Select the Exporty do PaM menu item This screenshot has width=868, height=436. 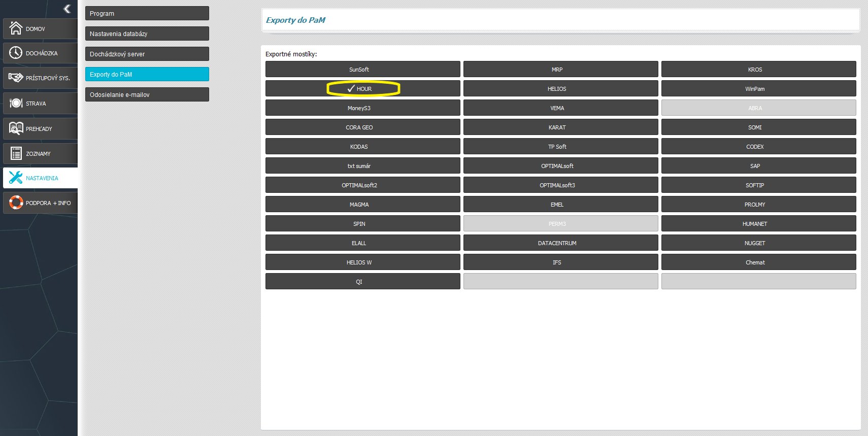(x=147, y=74)
